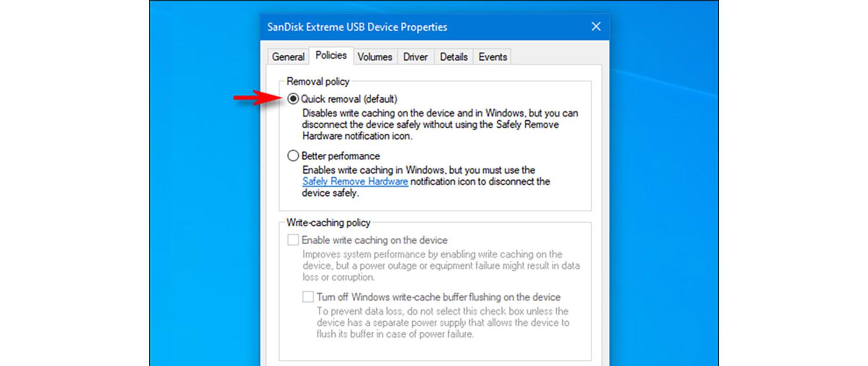Image resolution: width=868 pixels, height=366 pixels.
Task: Click the power outage warning description text
Action: click(441, 266)
